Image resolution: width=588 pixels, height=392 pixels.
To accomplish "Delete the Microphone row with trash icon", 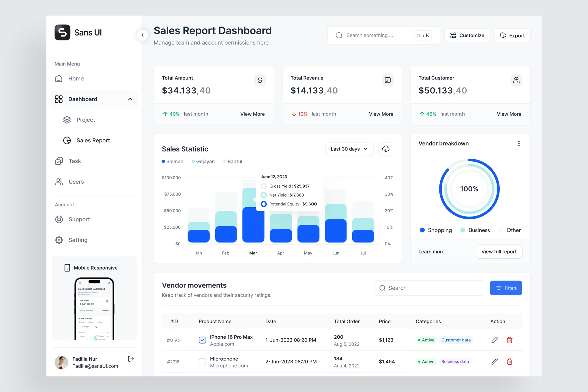I will tap(510, 362).
